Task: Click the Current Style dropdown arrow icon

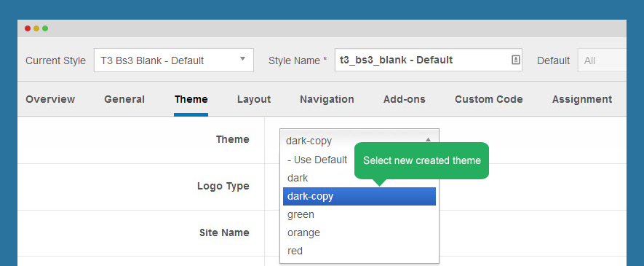Action: coord(242,59)
